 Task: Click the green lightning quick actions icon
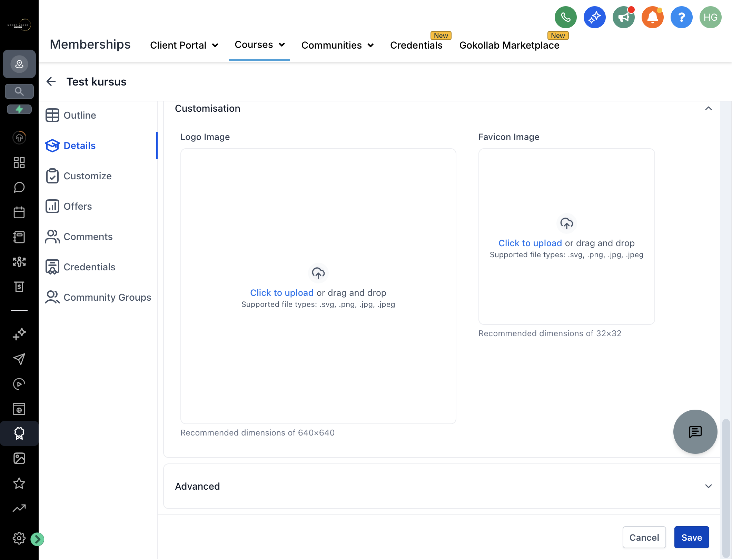(x=19, y=109)
